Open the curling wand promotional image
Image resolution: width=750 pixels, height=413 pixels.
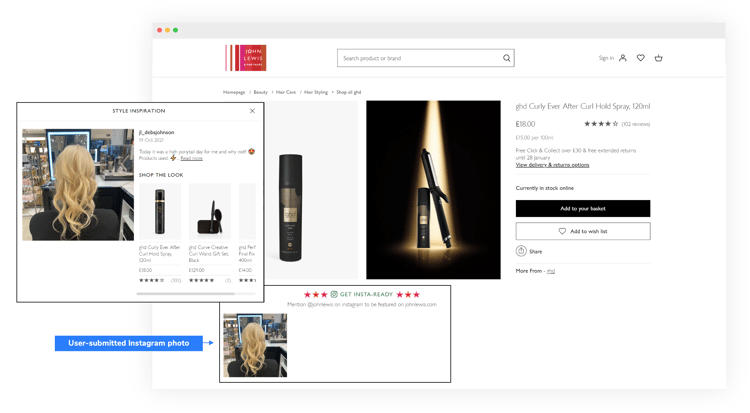pyautogui.click(x=433, y=190)
